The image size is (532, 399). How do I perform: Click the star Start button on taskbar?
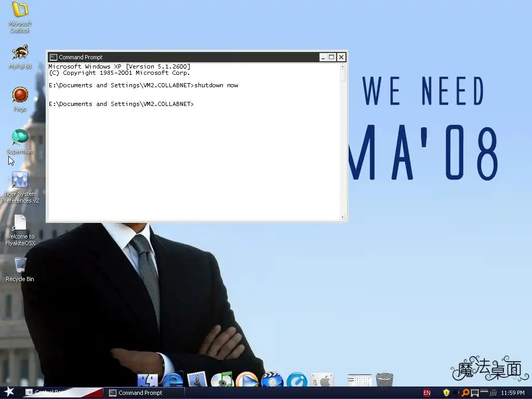click(x=9, y=392)
